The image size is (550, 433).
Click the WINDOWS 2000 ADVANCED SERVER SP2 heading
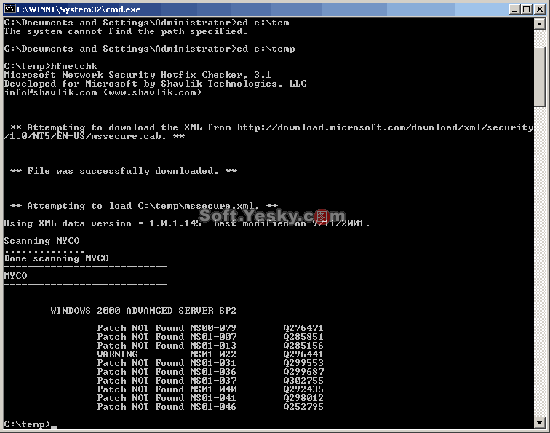coord(143,311)
